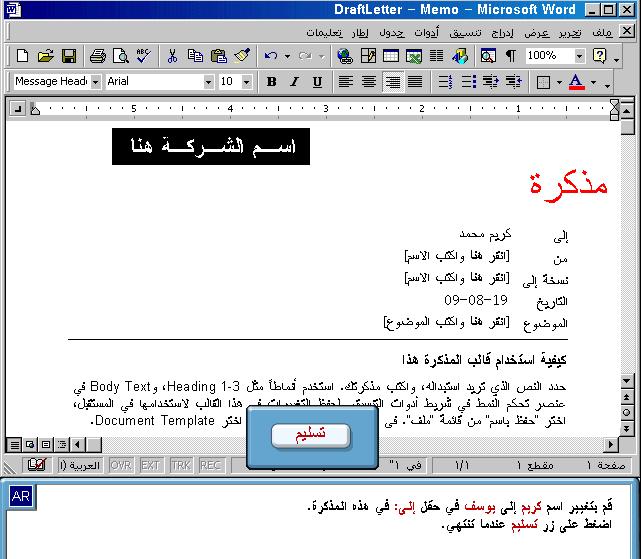This screenshot has width=641, height=559.
Task: Open the font color red A swatch
Action: point(575,82)
